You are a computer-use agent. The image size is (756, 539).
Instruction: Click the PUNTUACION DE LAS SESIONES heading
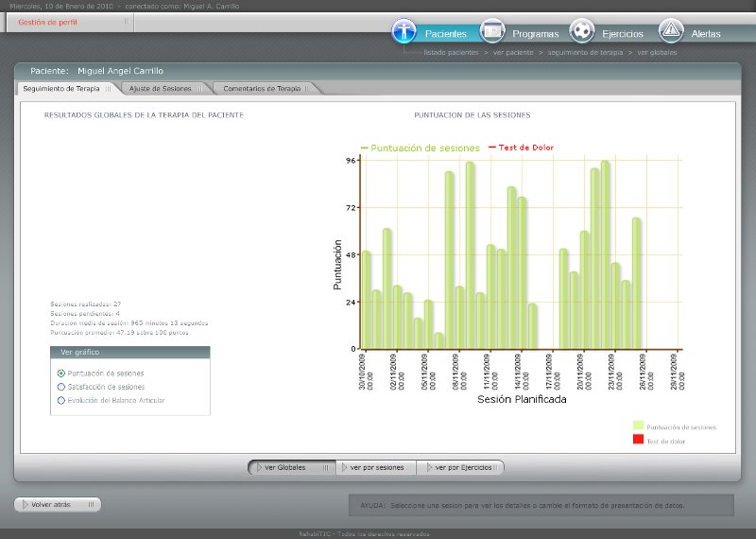(x=472, y=115)
